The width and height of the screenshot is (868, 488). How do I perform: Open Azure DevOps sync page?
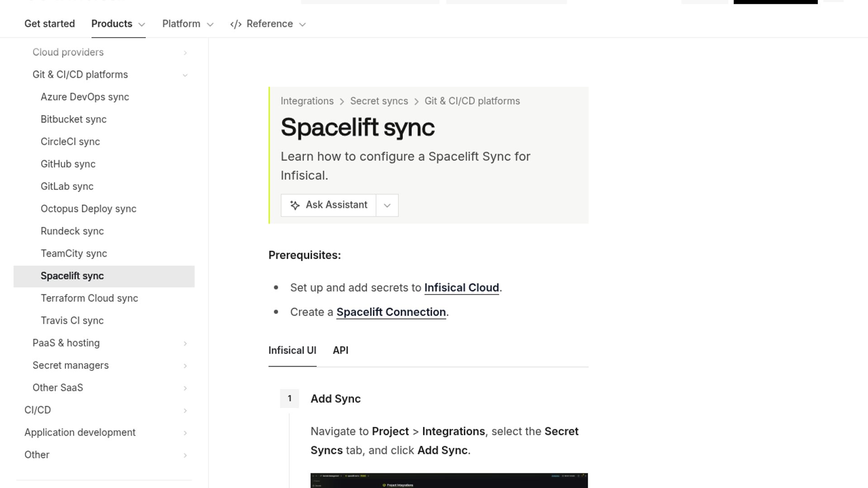coord(85,97)
